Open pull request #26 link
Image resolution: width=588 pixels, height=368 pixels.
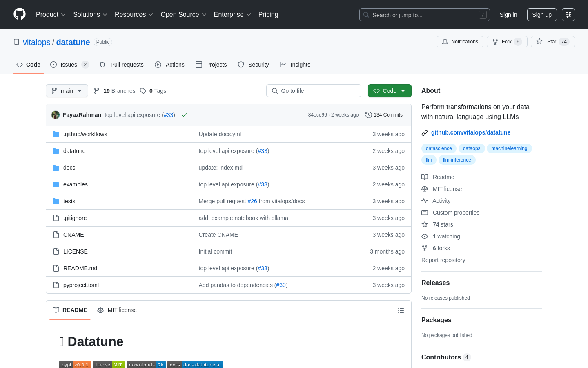[252, 201]
